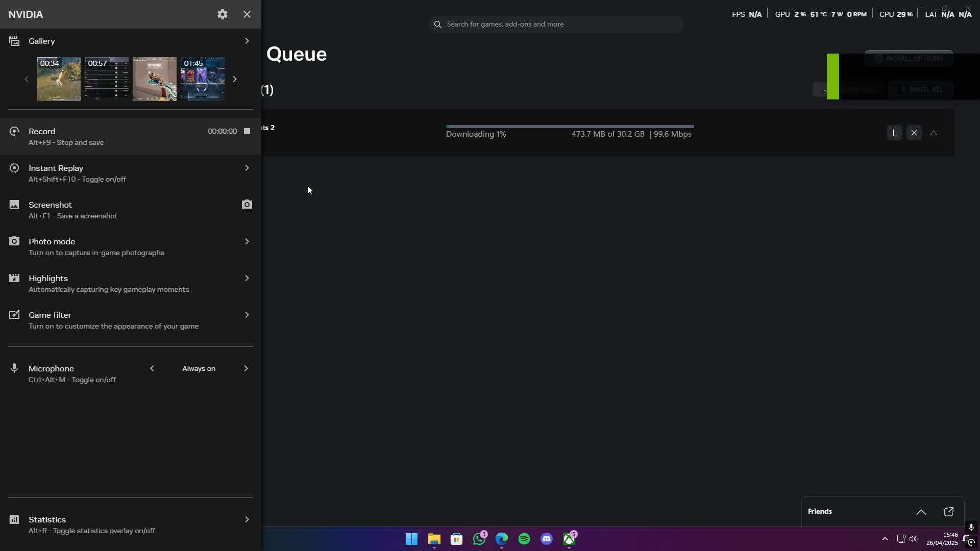
Task: Click the Pause All button
Action: pos(921,89)
